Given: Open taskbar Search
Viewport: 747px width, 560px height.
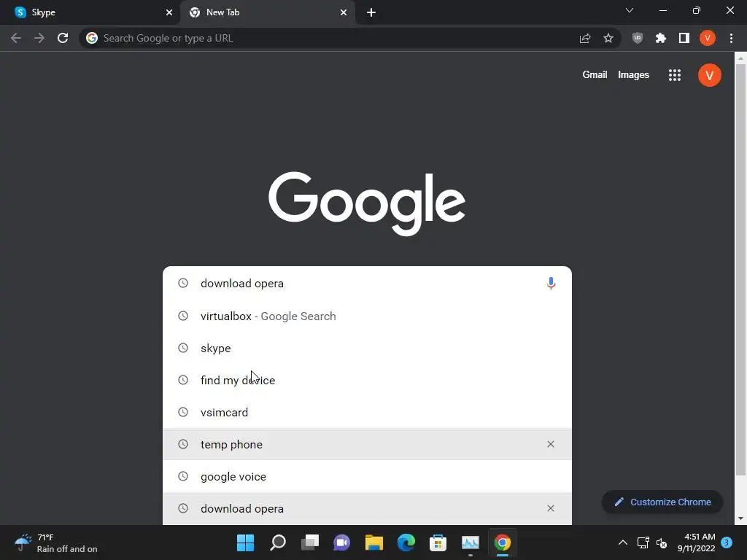Looking at the screenshot, I should tap(278, 542).
